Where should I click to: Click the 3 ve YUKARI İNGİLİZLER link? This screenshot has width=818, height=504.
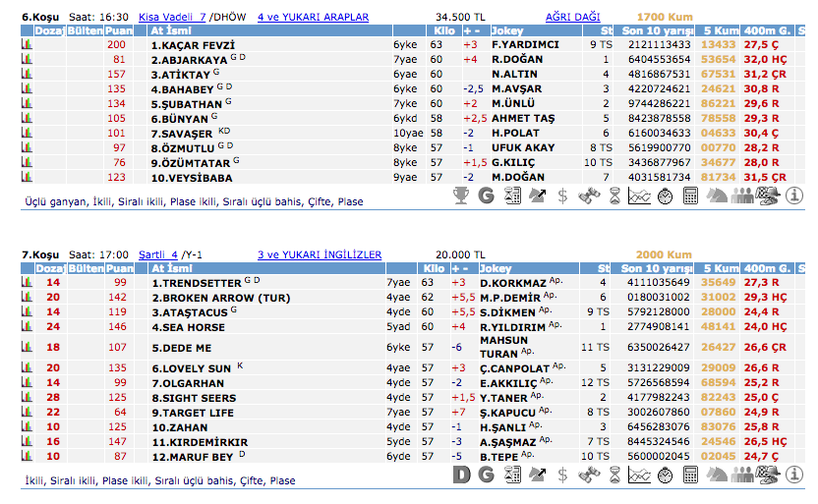[x=319, y=254]
